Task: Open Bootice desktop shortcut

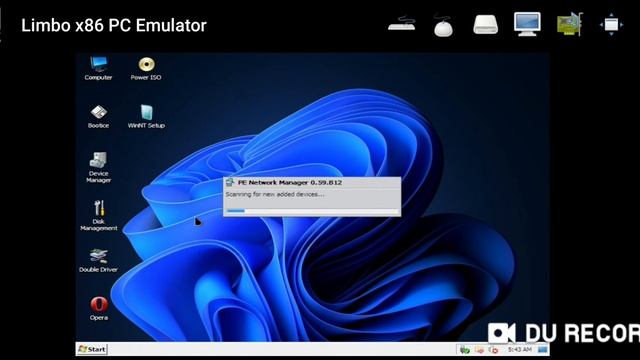Action: (x=98, y=116)
